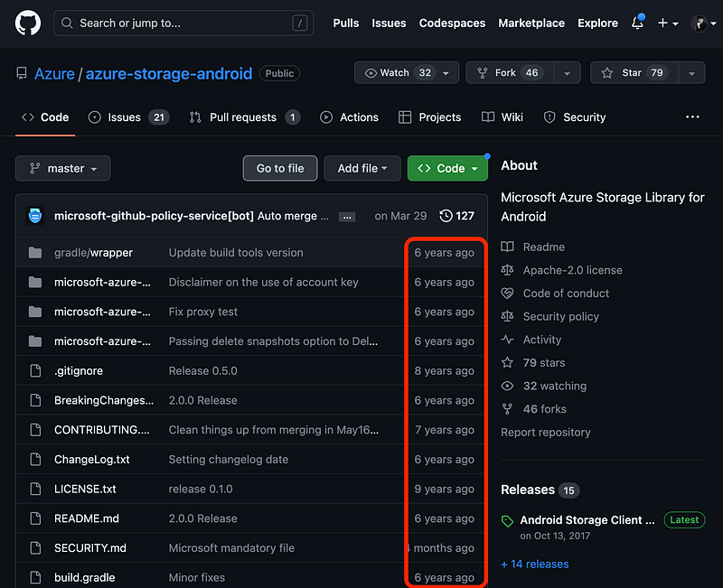Image resolution: width=723 pixels, height=588 pixels.
Task: Click the BreakingChanges file icon
Action: [x=35, y=400]
